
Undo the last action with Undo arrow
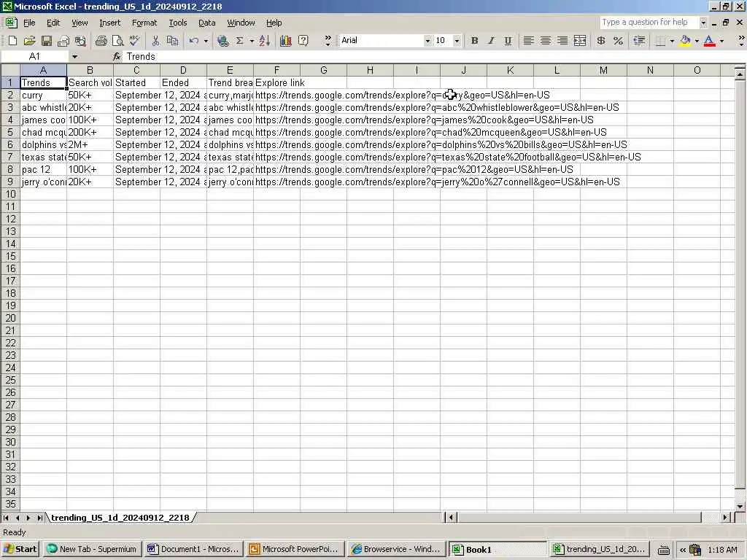click(x=193, y=41)
